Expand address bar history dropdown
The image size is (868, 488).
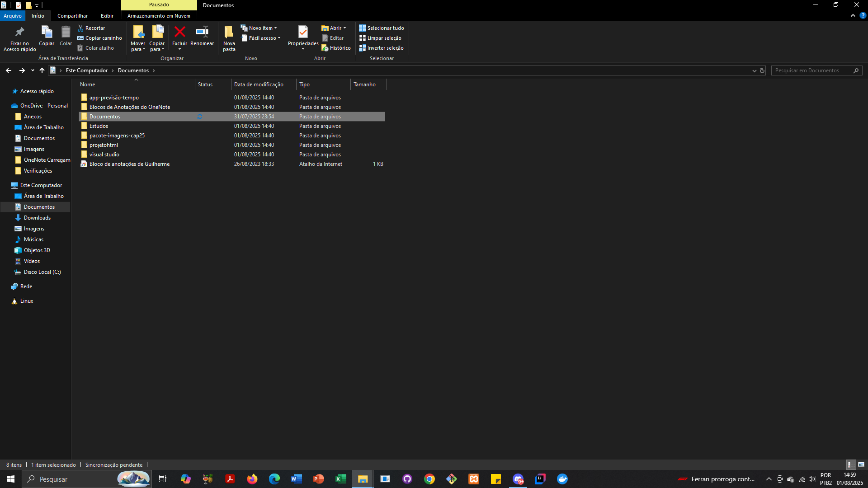point(754,70)
